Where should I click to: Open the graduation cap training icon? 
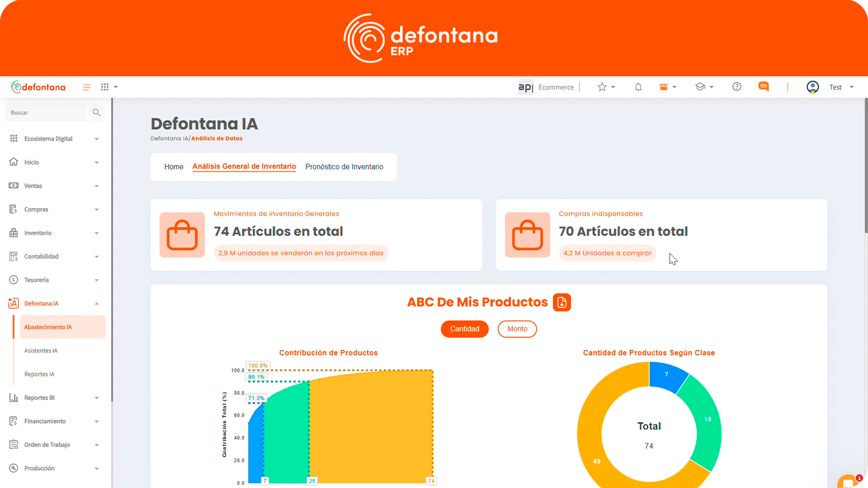tap(700, 87)
